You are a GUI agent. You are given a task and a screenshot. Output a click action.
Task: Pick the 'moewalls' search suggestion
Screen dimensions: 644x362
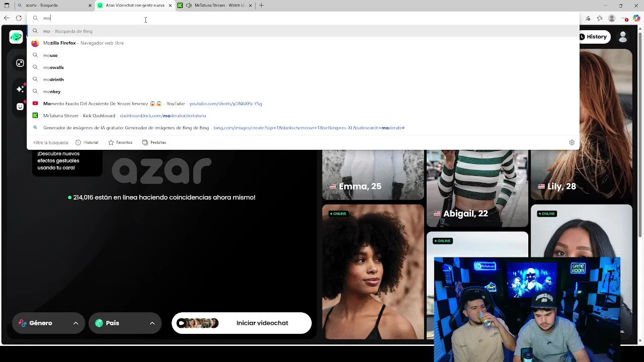coord(303,67)
